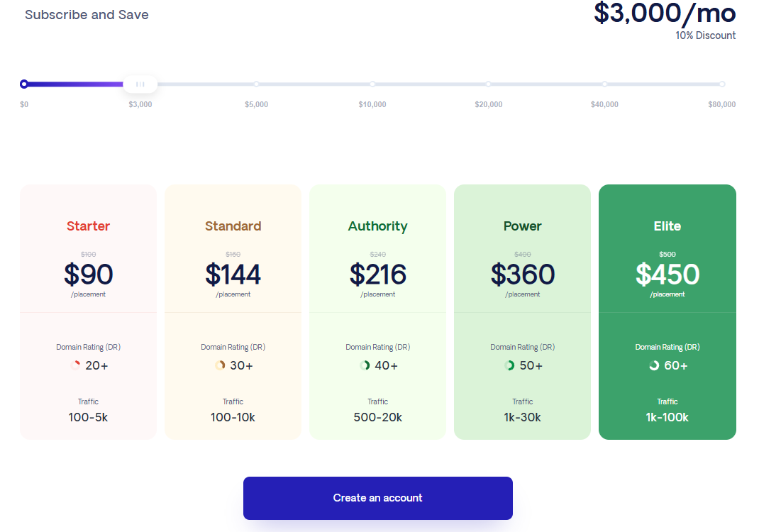Click the $40,000 tick dot on the slider
This screenshot has width=759, height=532.
pyautogui.click(x=605, y=84)
